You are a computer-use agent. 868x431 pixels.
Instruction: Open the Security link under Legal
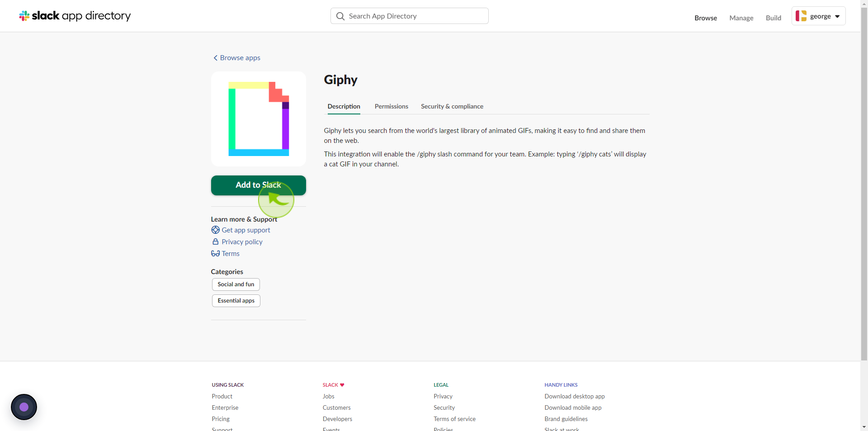[444, 407]
